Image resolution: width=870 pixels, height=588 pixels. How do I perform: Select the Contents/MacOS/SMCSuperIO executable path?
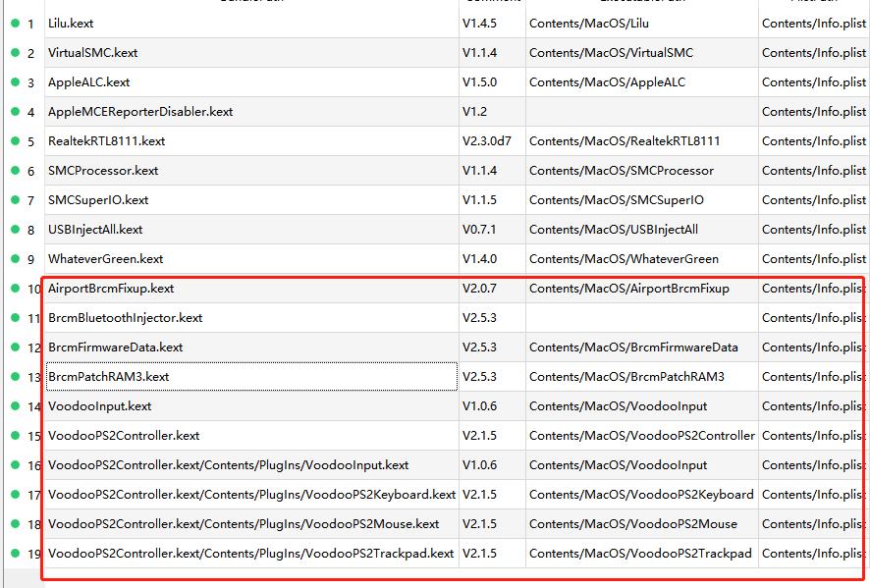click(x=642, y=199)
